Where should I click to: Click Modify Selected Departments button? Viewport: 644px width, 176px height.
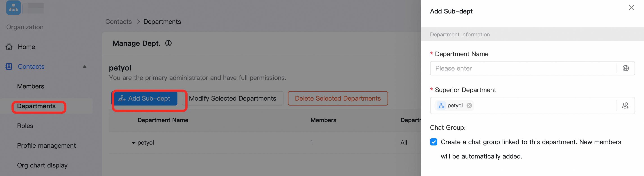pos(233,99)
